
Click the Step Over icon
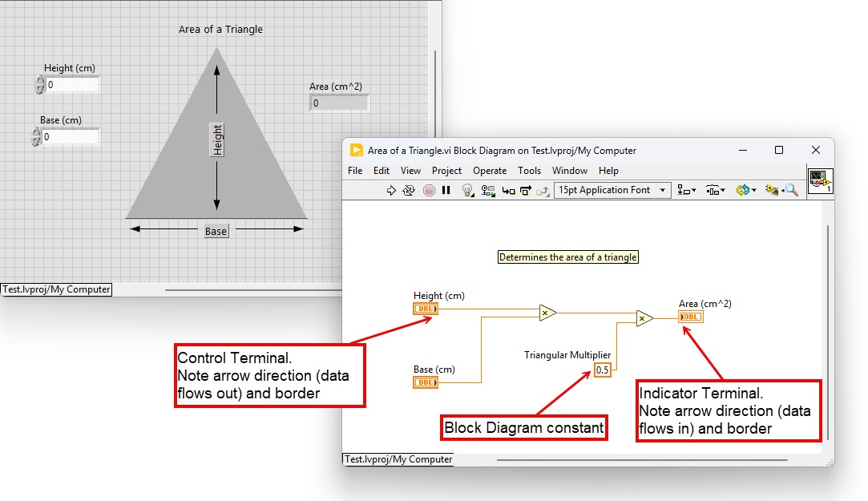(x=525, y=191)
